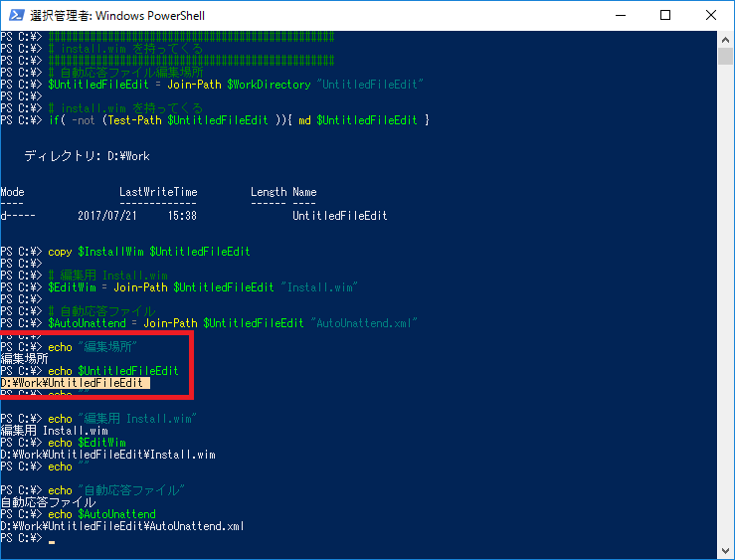The height and width of the screenshot is (560, 735).
Task: Click the highlighted D:\Work\UntitledFileEdit output
Action: [75, 383]
